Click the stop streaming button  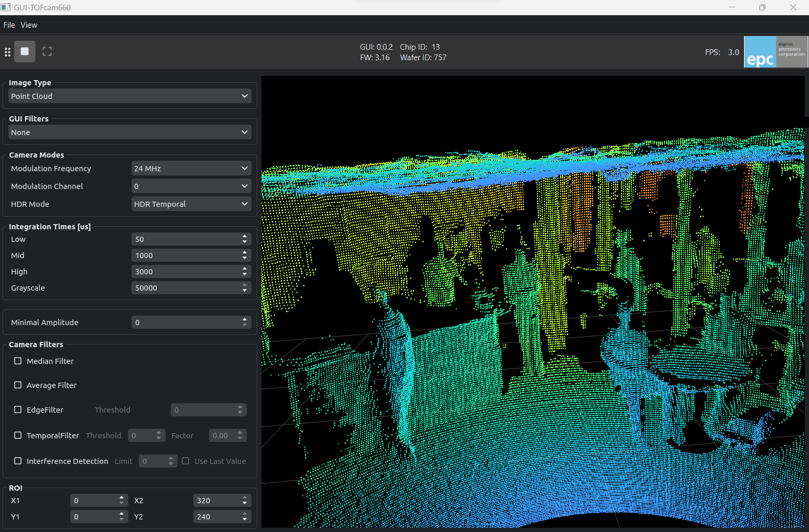tap(25, 51)
